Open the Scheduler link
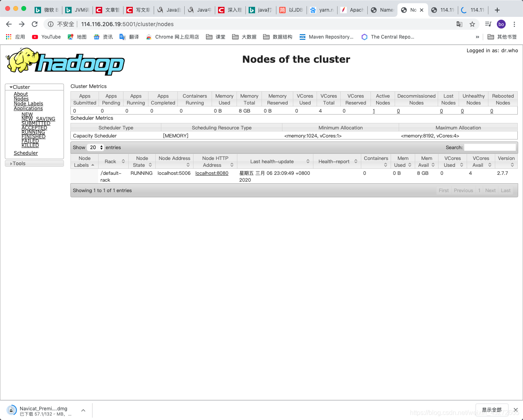Screen dimensions: 523x420 coord(26,153)
